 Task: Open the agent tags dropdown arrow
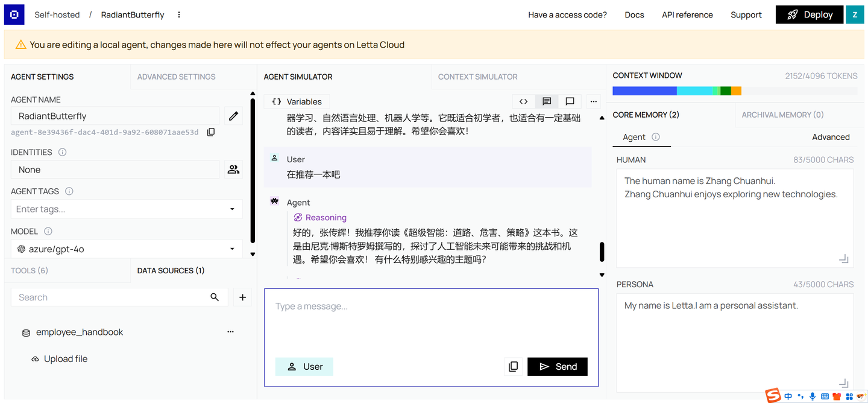coord(232,209)
